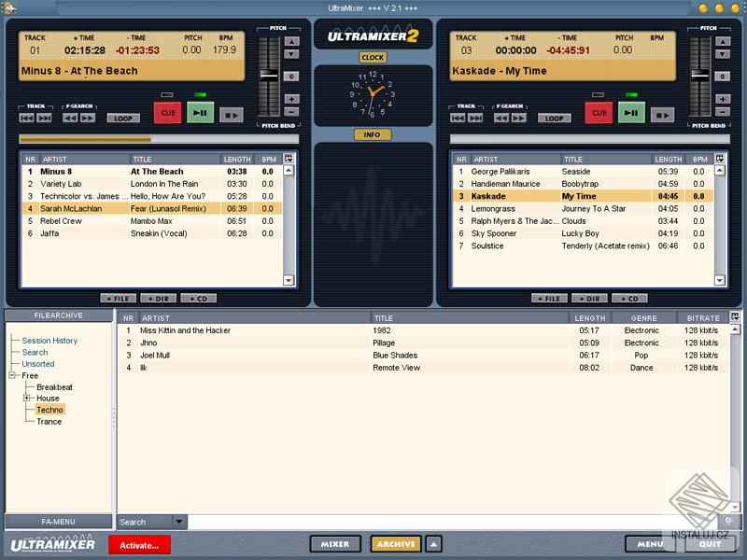This screenshot has width=747, height=560.
Task: Open Session History in file archive
Action: 49,341
